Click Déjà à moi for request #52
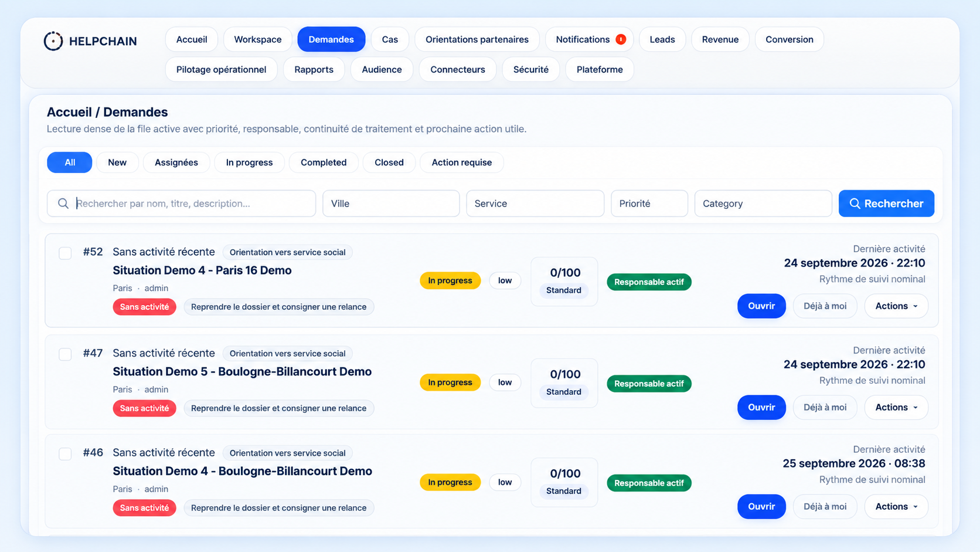 coord(825,306)
